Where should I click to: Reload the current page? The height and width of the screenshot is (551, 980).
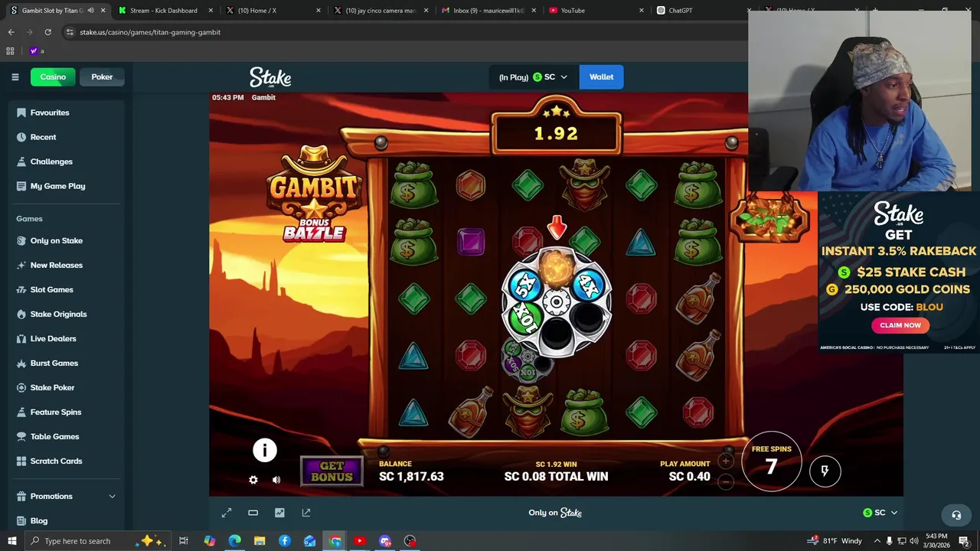coord(47,32)
